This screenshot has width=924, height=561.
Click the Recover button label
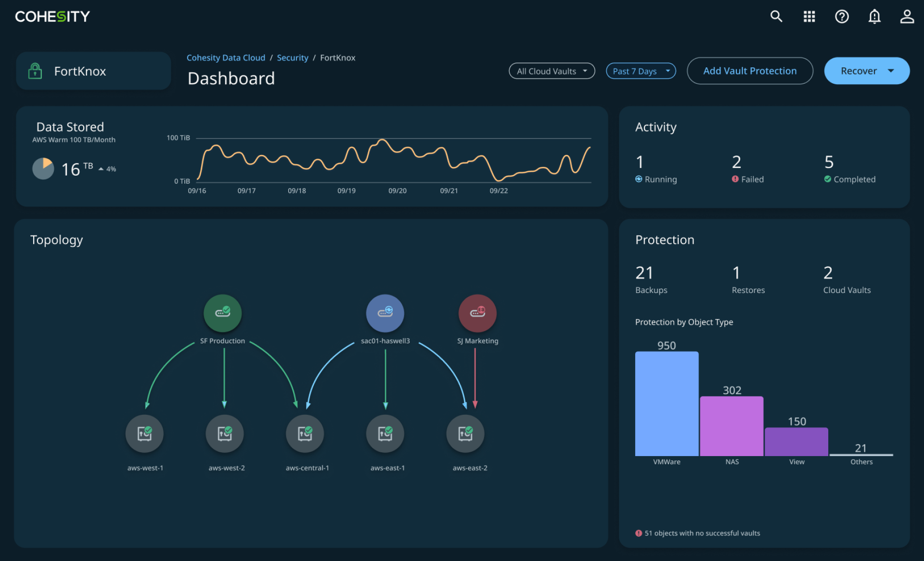(x=859, y=71)
